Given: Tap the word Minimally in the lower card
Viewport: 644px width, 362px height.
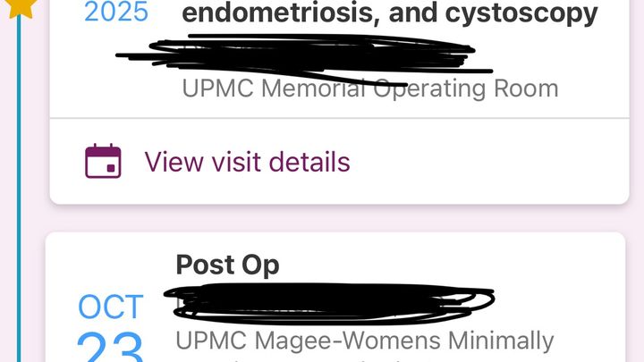Looking at the screenshot, I should coord(501,341).
